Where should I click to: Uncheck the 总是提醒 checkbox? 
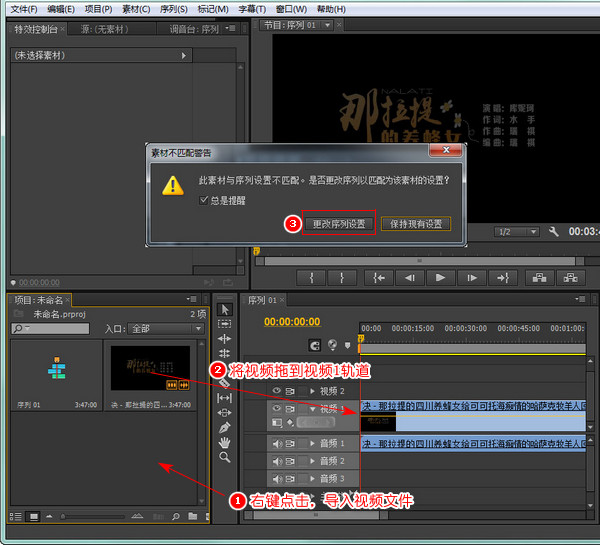204,200
